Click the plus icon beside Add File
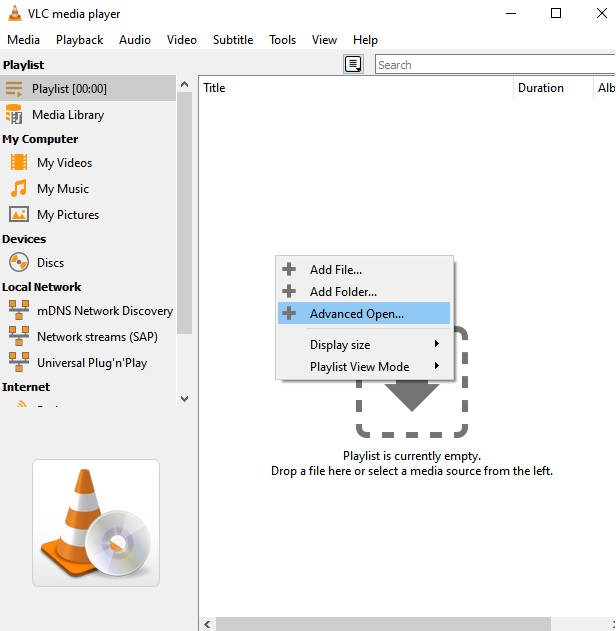Screen dimensions: 616x631 pyautogui.click(x=289, y=269)
